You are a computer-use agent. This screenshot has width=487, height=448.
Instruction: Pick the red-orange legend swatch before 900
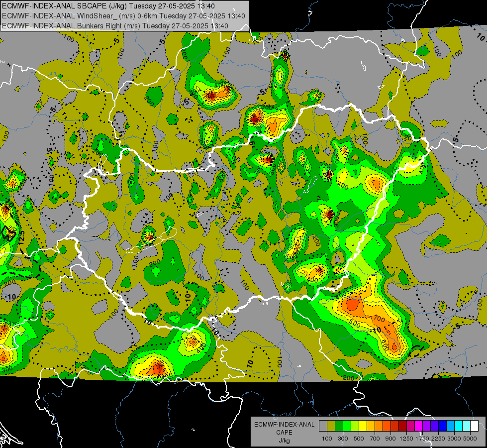[x=387, y=426]
